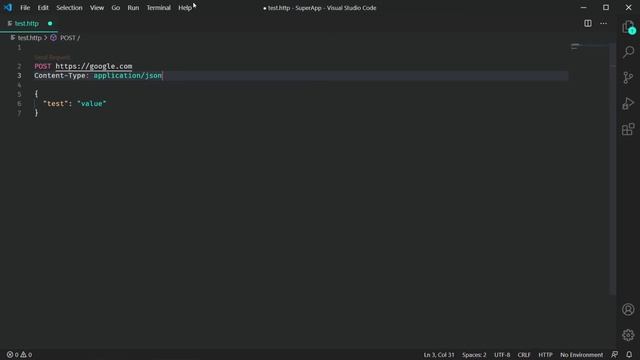Viewport: 640px width, 360px height.
Task: Click the application/json value
Action: [128, 76]
